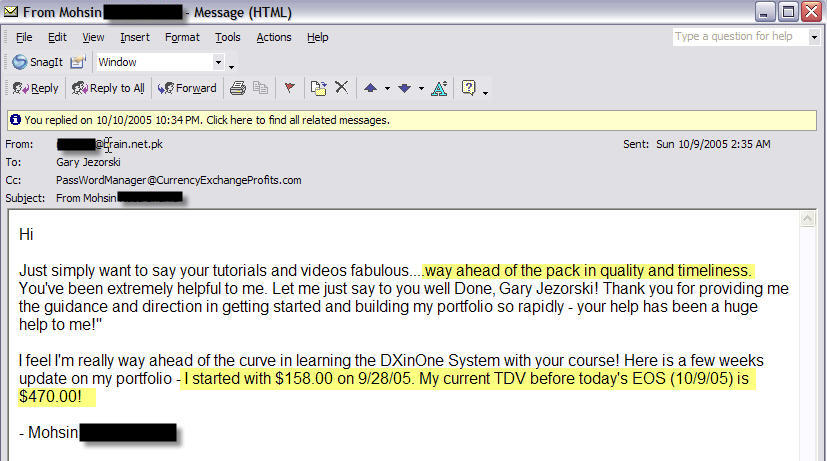The image size is (827, 461).
Task: Click the font size icon
Action: point(439,88)
